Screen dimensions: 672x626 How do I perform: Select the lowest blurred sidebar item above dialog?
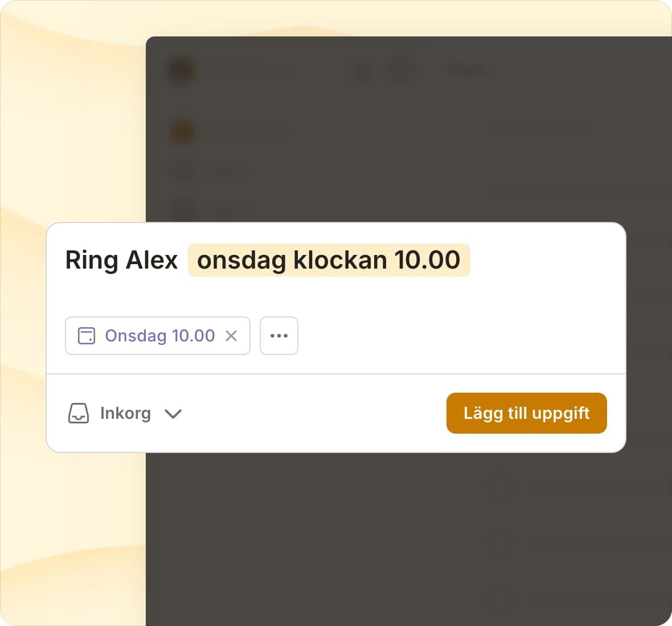(183, 208)
